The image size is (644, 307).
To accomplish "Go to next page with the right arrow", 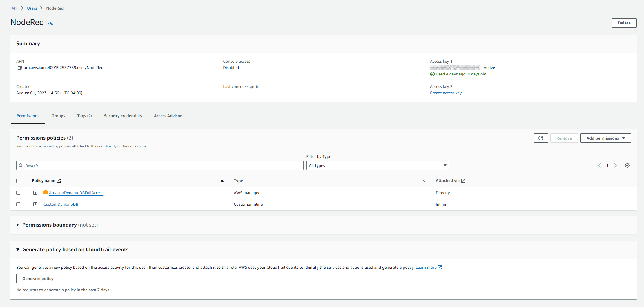I will coord(615,165).
